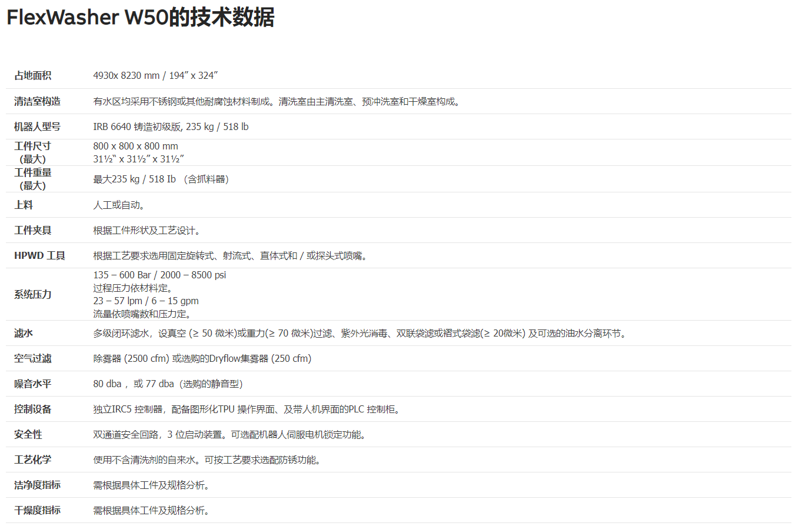
Task: Click the 滤水 row label
Action: coord(24,333)
